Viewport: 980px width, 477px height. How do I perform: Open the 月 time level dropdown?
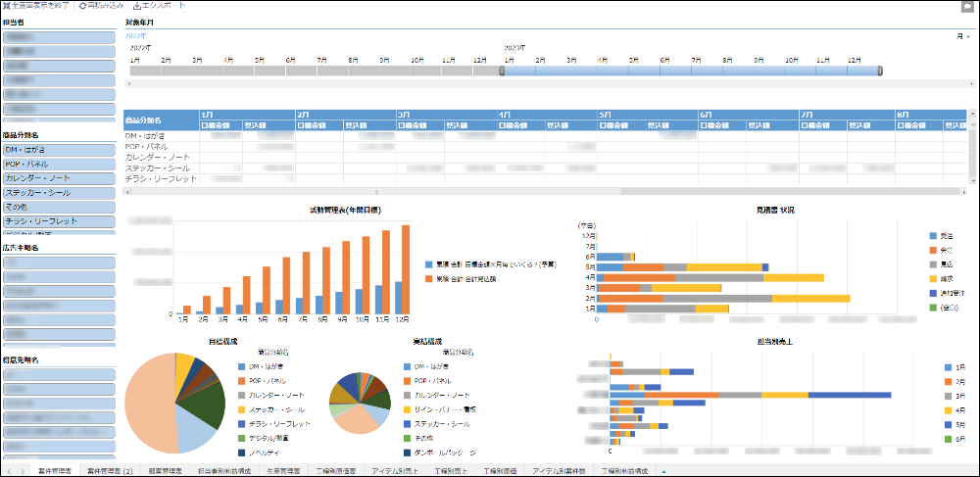(x=963, y=37)
